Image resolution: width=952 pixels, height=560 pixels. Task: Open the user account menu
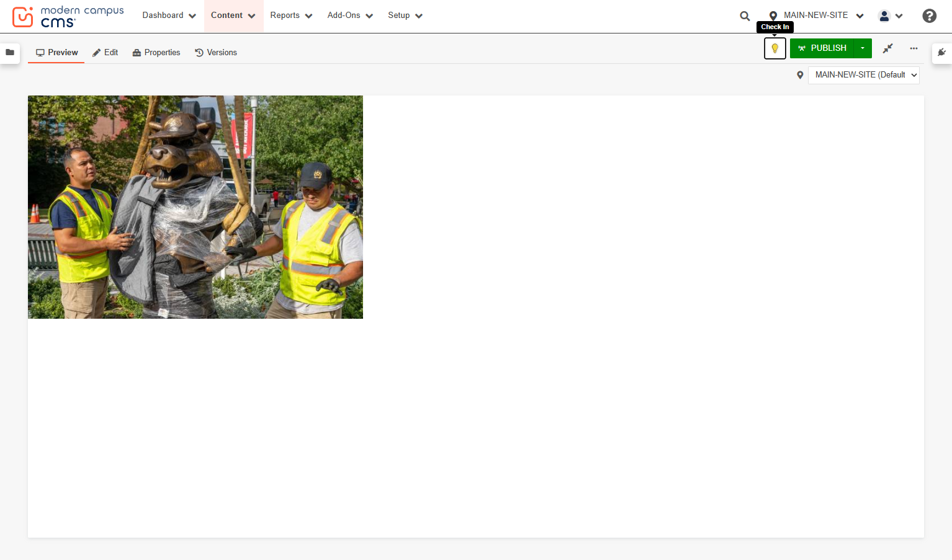pos(891,16)
